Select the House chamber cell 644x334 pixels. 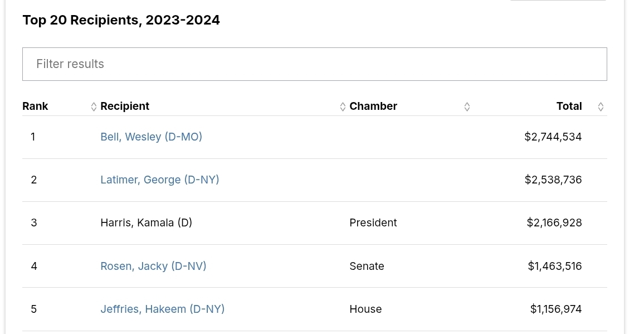365,309
